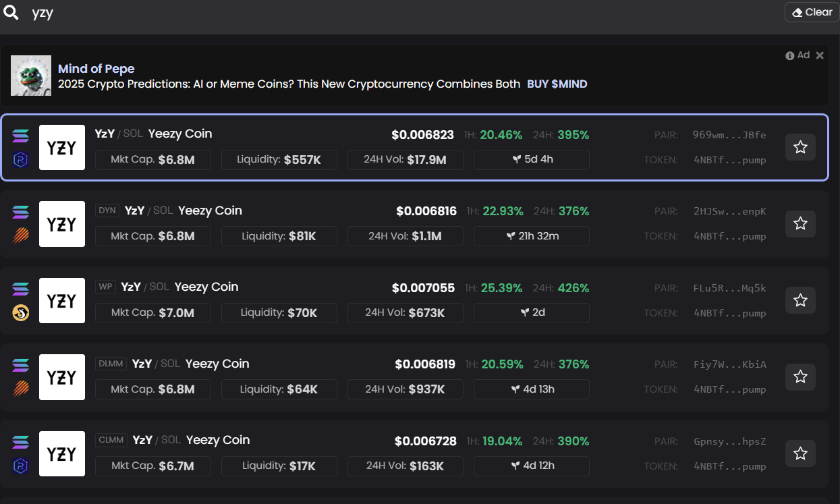Image resolution: width=840 pixels, height=504 pixels.
Task: Click the YZY token thumbnail on the first result
Action: (x=61, y=147)
